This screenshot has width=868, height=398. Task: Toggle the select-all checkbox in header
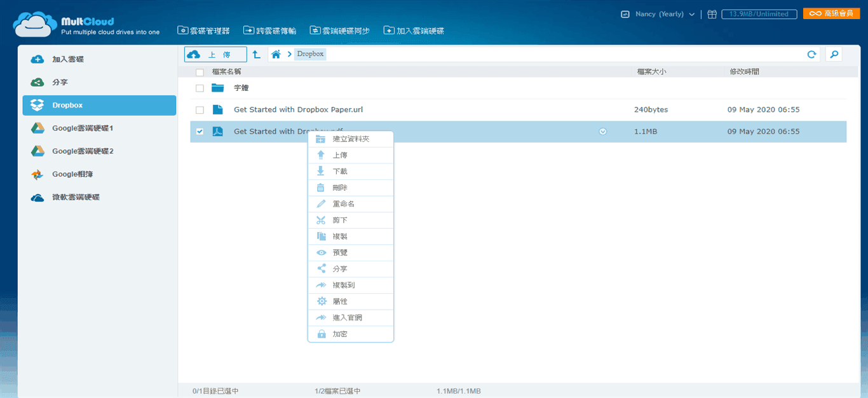click(x=200, y=72)
